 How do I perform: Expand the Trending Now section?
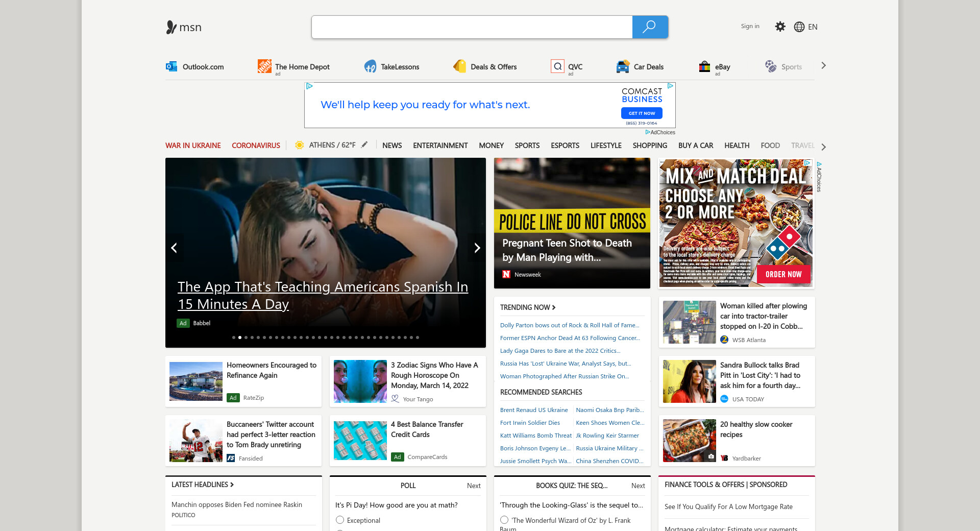[528, 307]
